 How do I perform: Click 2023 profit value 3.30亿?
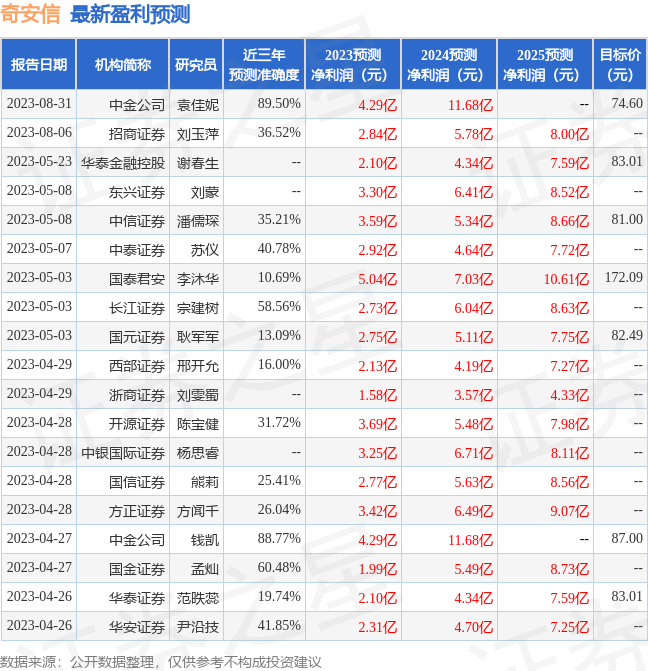pos(378,192)
